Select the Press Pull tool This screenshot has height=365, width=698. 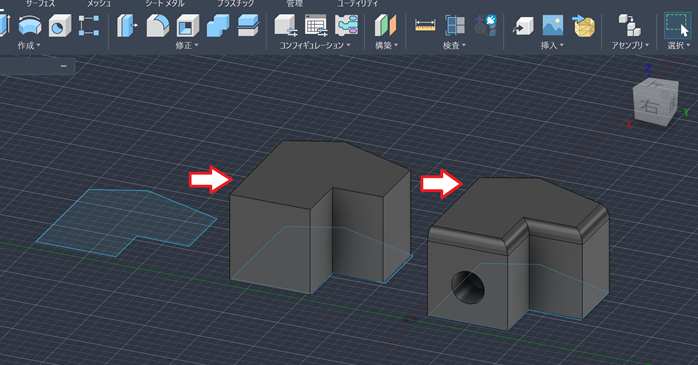[x=127, y=25]
